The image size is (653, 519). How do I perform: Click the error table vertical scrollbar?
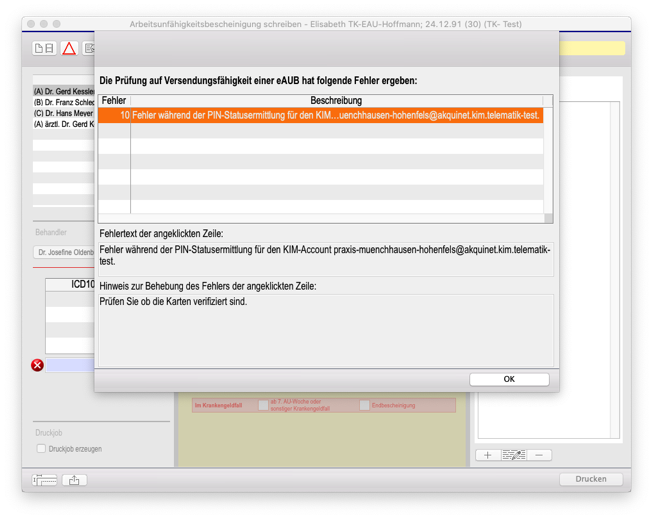click(548, 160)
